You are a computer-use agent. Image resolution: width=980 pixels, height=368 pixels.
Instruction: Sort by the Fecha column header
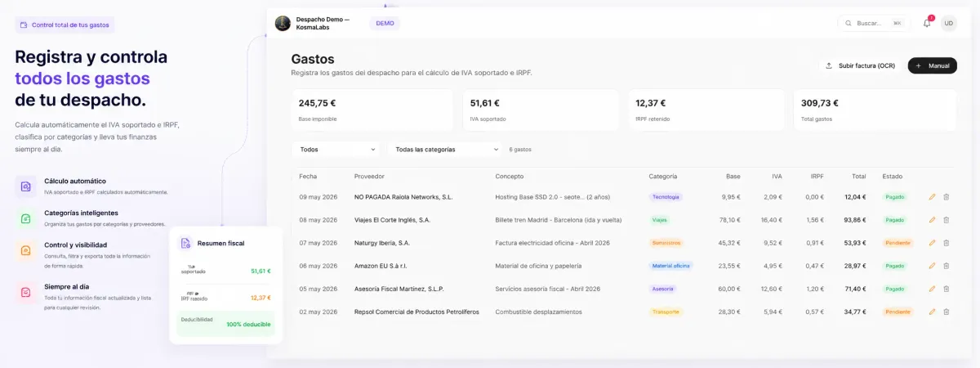click(308, 176)
